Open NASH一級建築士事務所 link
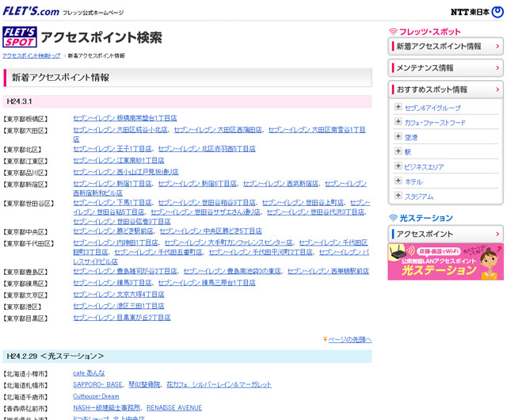Viewport: 507px width, 420px height. pyautogui.click(x=107, y=407)
